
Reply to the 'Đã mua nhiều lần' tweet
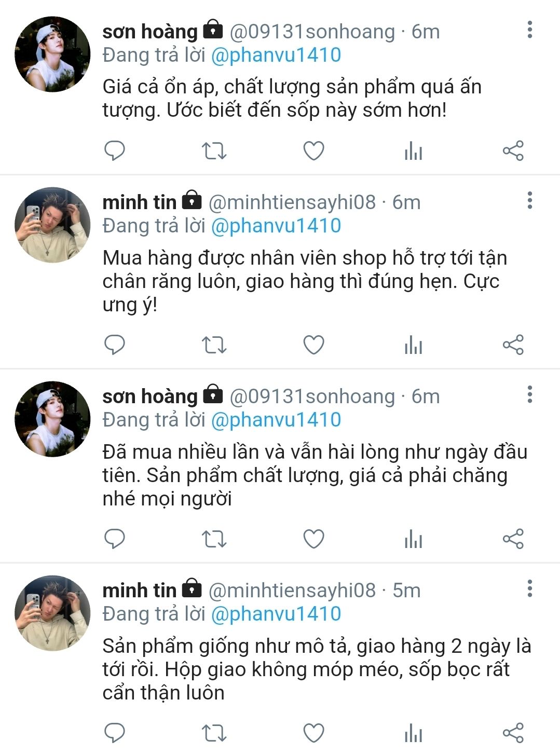(x=115, y=539)
